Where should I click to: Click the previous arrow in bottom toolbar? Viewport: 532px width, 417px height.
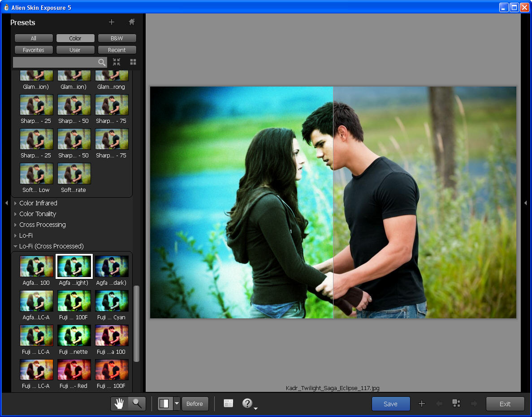[439, 404]
